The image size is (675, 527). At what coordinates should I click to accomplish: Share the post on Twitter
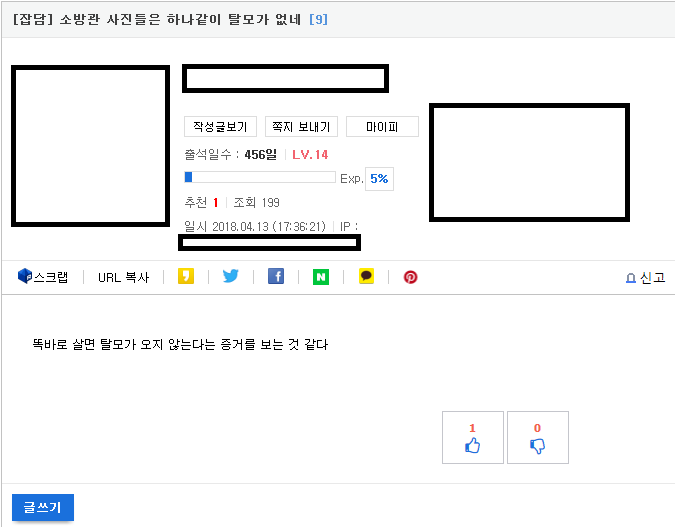coord(231,277)
